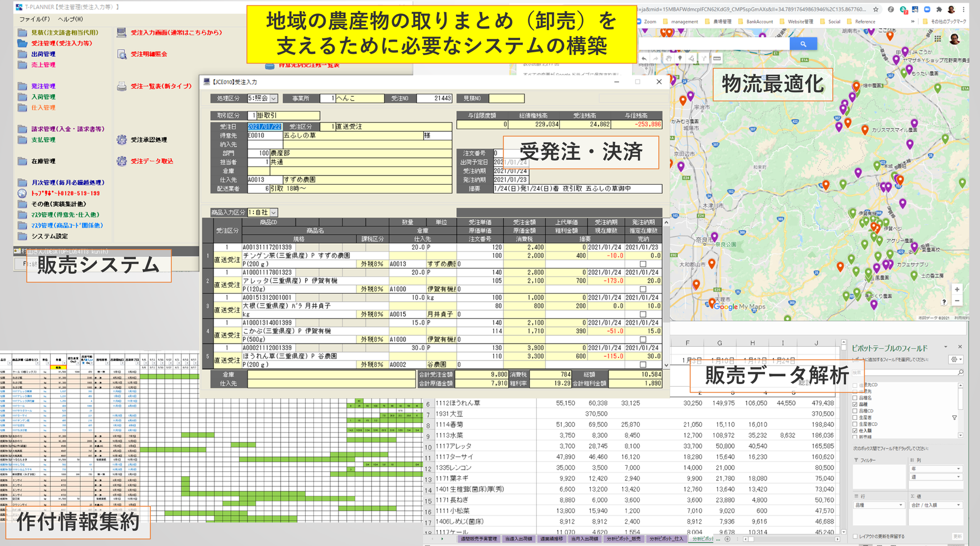Uncheck the 品種 pivot field checkbox
This screenshot has width=980, height=546.
[855, 405]
